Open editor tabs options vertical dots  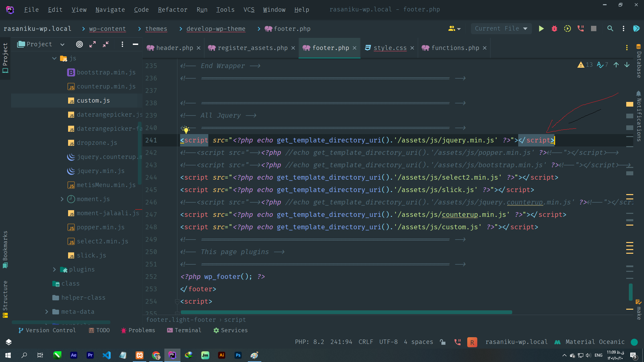[627, 48]
